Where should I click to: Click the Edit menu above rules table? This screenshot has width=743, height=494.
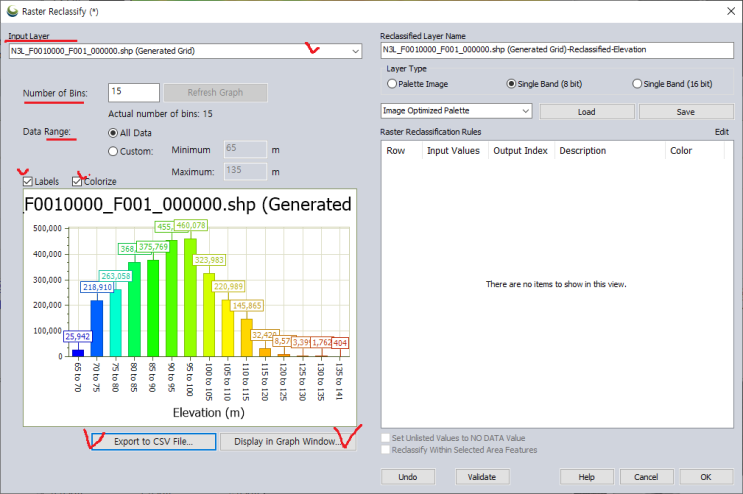pyautogui.click(x=721, y=131)
